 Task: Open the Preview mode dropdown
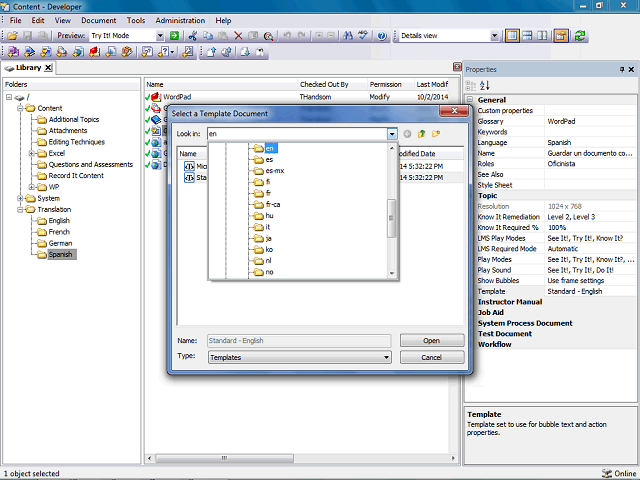(160, 36)
